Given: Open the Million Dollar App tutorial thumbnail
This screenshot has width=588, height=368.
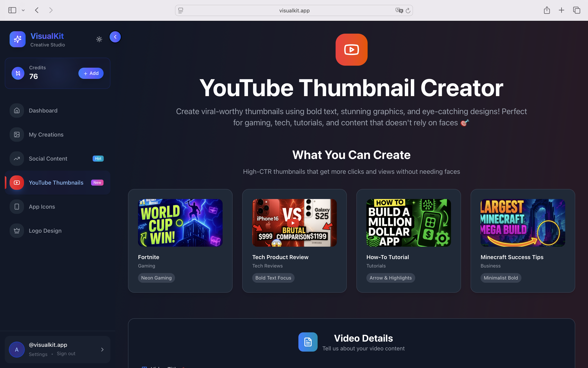Looking at the screenshot, I should 409,223.
